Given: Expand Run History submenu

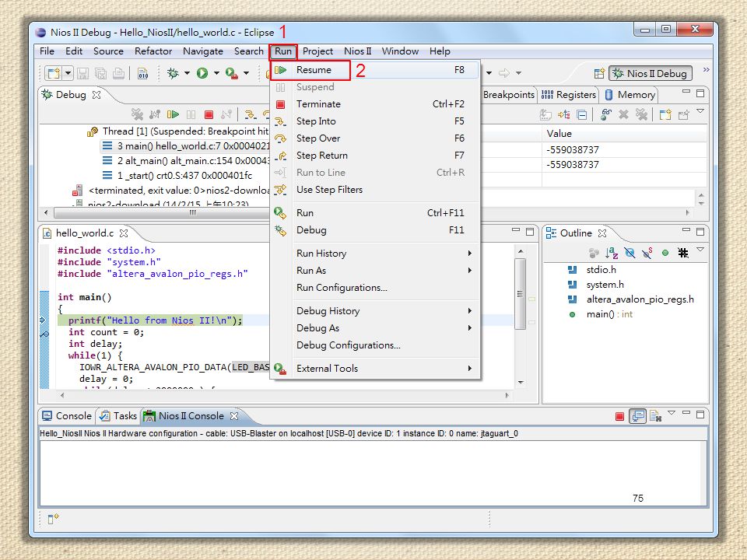Looking at the screenshot, I should pyautogui.click(x=373, y=254).
